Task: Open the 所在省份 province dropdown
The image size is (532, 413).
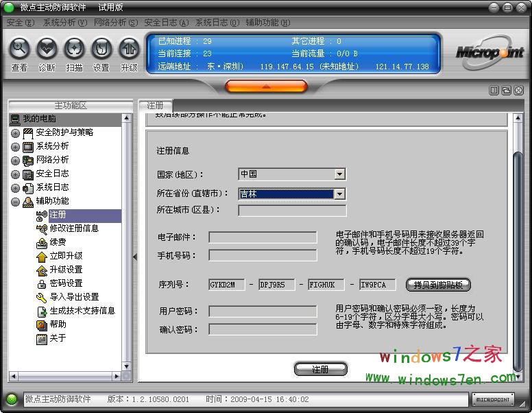Action: [340, 194]
